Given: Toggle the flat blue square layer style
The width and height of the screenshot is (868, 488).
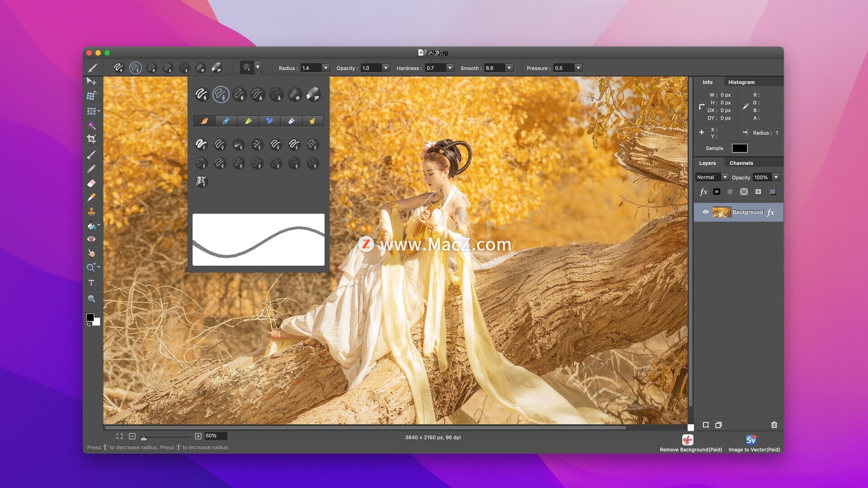Looking at the screenshot, I should point(730,192).
